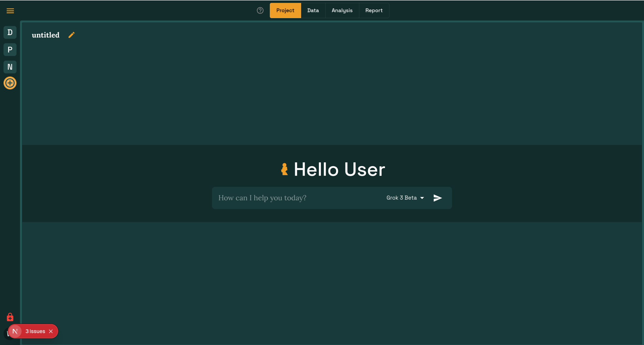This screenshot has height=345, width=644.
Task: Open the project labeled P in sidebar
Action: [x=10, y=50]
